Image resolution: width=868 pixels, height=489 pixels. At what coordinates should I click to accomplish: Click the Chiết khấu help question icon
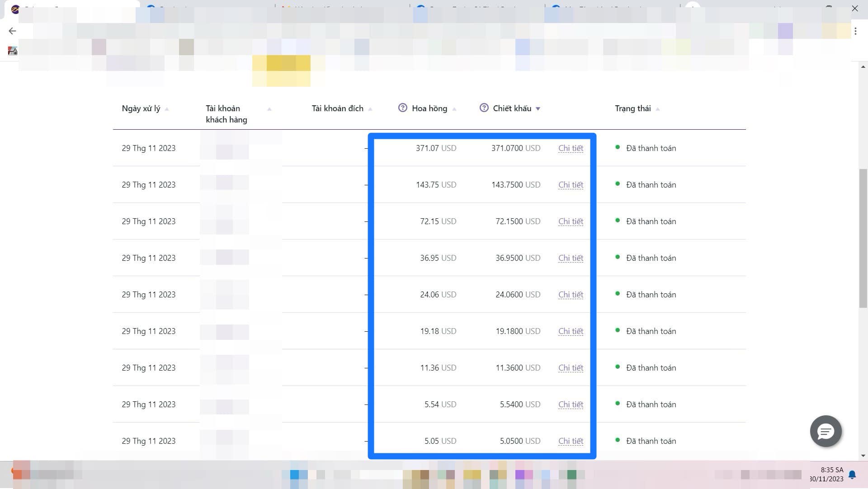tap(484, 108)
